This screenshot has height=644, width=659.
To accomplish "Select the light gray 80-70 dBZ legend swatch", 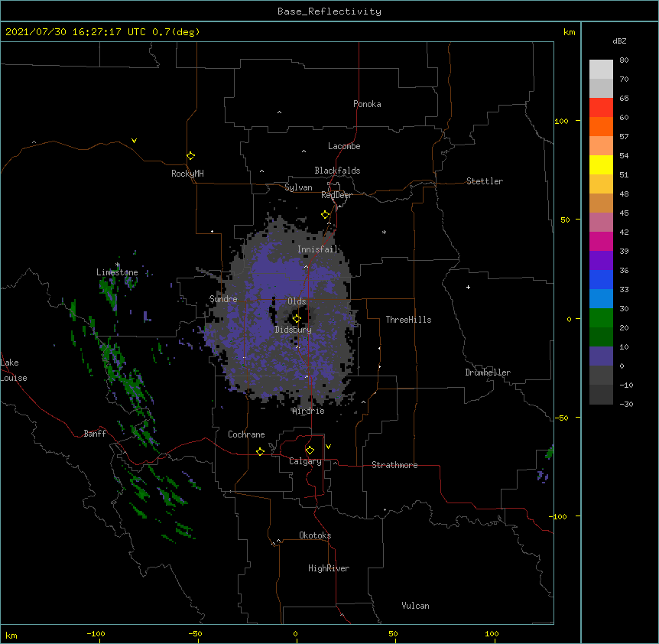I will [x=601, y=69].
